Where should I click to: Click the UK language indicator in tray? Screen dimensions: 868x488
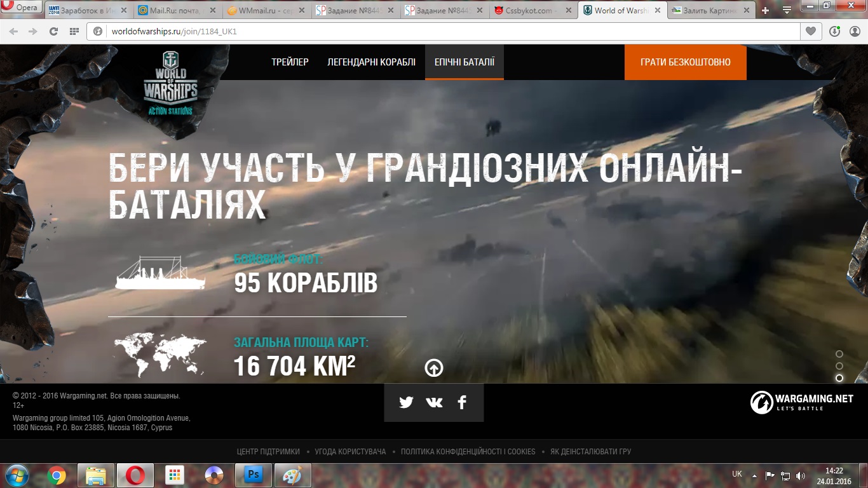click(737, 474)
